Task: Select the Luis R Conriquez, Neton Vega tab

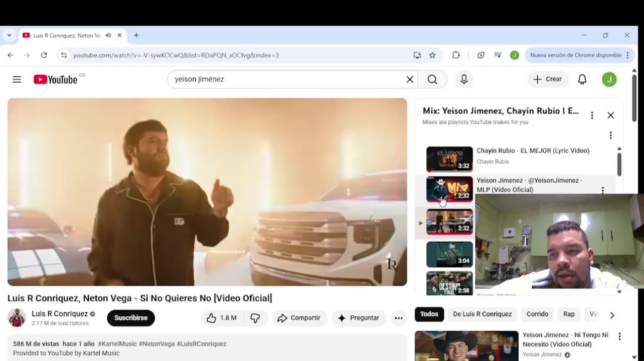Action: coord(67,36)
